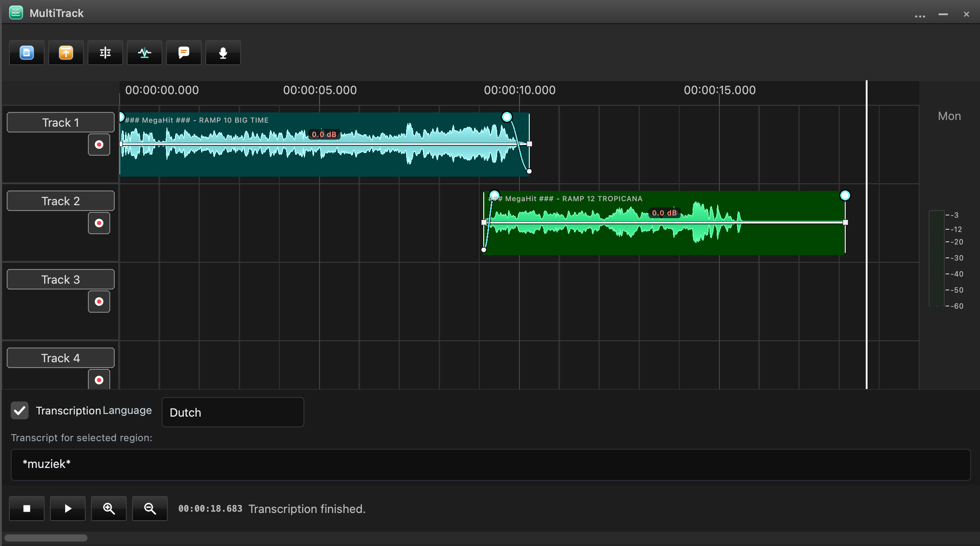The height and width of the screenshot is (546, 980).
Task: Click the ruler at 00:00:00.000
Action: pyautogui.click(x=162, y=90)
